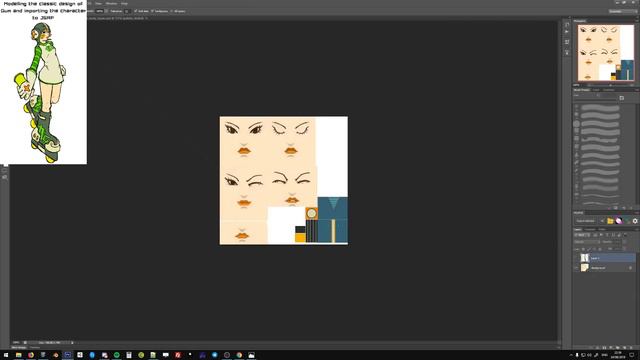The width and height of the screenshot is (640, 360).
Task: Open the library selector dropdown
Action: click(586, 221)
